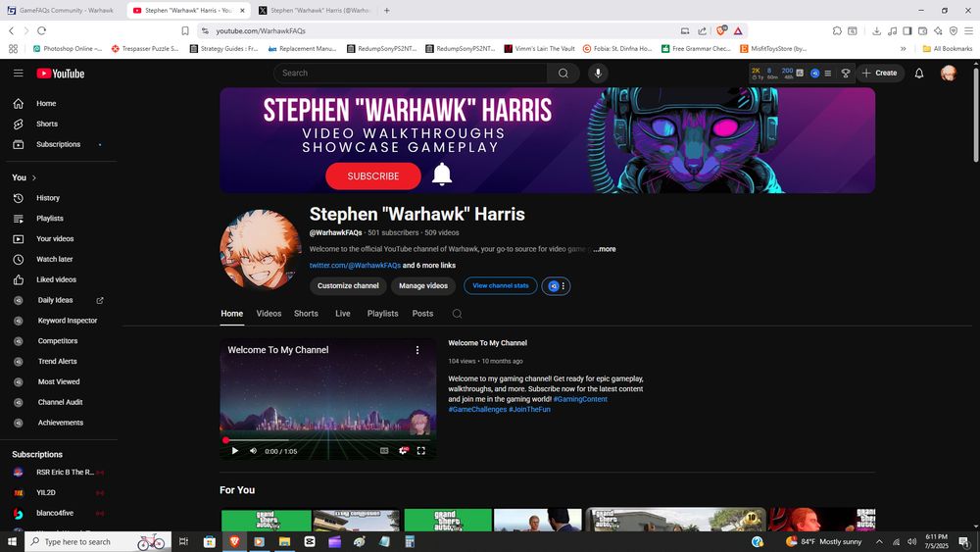This screenshot has width=980, height=552.
Task: Open the YouTube guide hamburger menu
Action: pyautogui.click(x=18, y=74)
